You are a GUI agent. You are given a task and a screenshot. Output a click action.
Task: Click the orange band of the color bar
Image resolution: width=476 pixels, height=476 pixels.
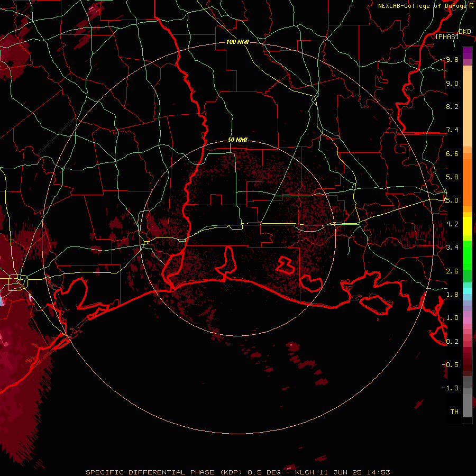467,182
